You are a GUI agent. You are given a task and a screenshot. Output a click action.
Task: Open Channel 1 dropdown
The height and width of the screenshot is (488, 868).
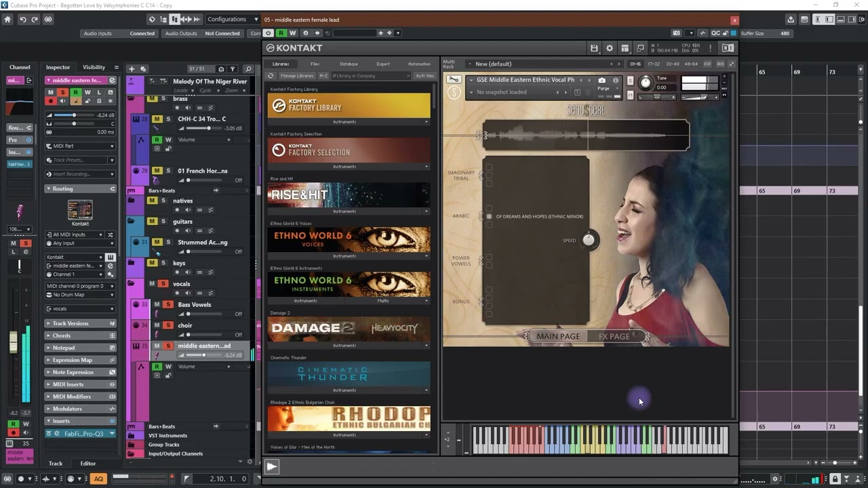[x=75, y=274]
